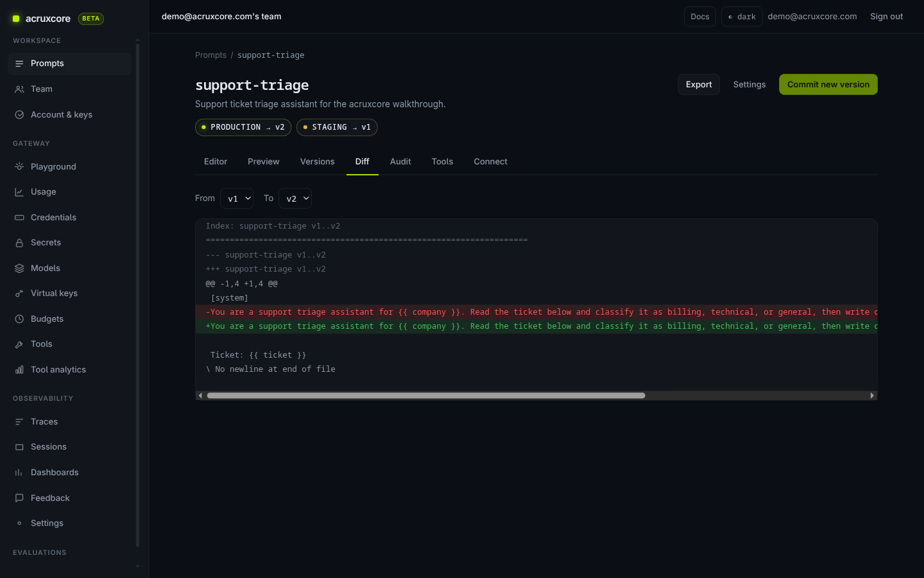
Task: Click the Virtual keys key icon
Action: [19, 293]
